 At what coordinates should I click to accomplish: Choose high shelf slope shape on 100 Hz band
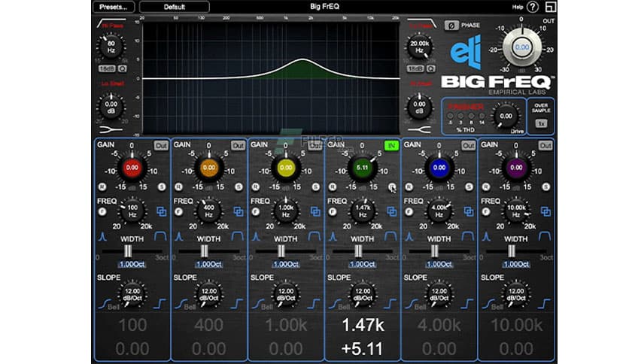[x=160, y=304]
